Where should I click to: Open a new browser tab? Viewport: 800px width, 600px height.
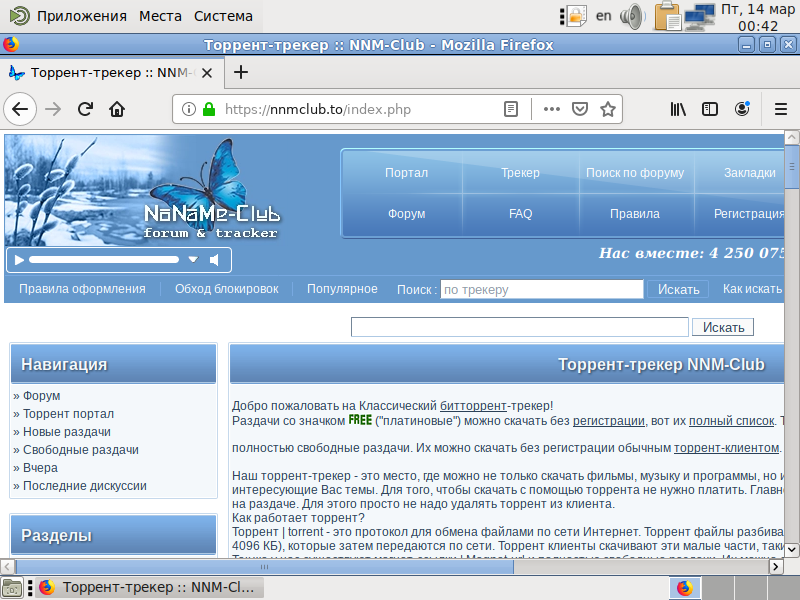click(x=241, y=72)
